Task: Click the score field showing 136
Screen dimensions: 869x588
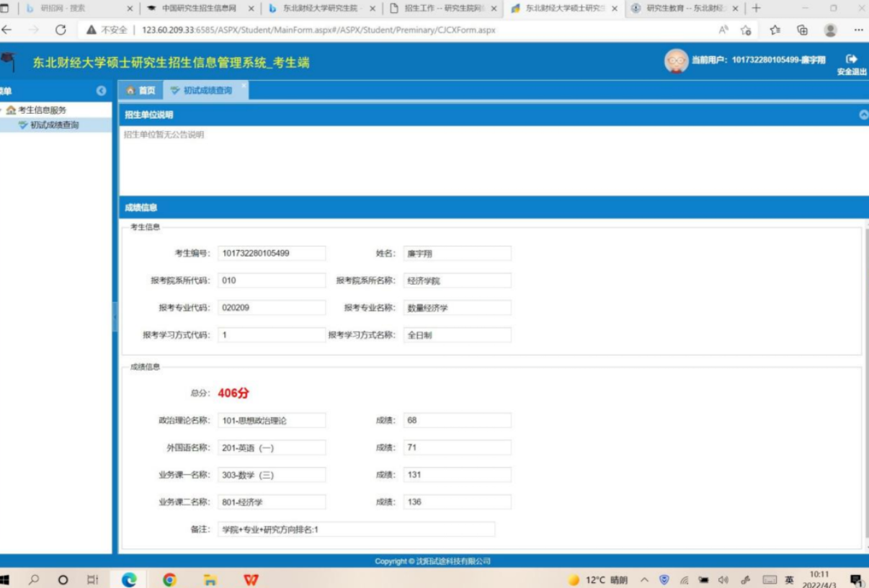Action: (457, 502)
